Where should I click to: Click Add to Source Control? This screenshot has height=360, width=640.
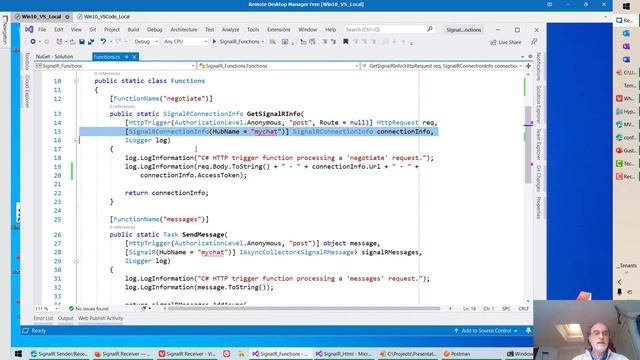point(486,331)
